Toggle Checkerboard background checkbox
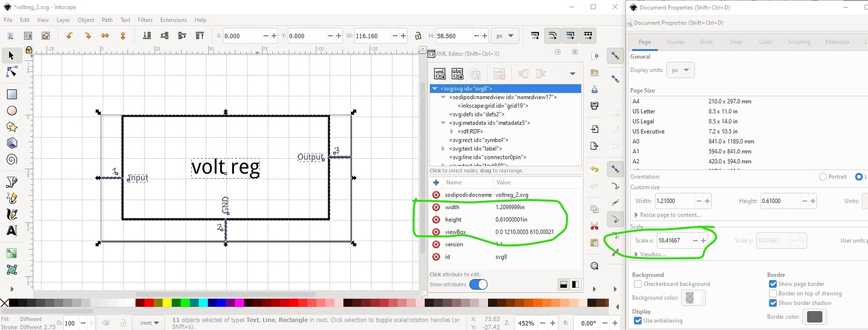Screen dimensions: 868x330 (x=638, y=284)
